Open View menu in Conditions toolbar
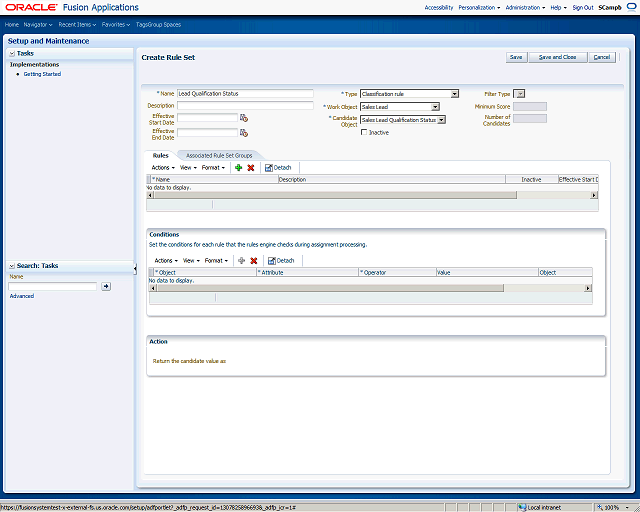 [191, 260]
